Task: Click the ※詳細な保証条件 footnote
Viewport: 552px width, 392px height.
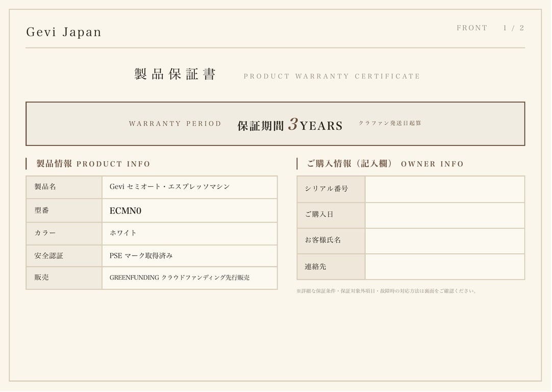Action: pos(387,291)
